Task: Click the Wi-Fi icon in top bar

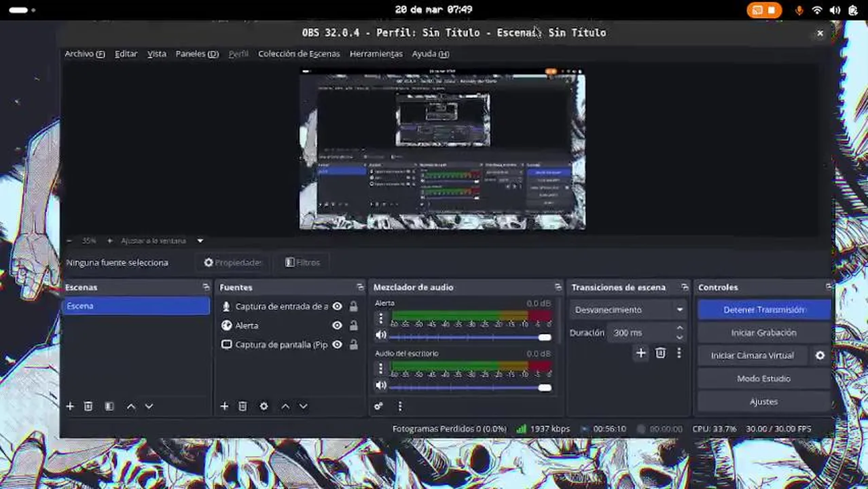Action: click(x=817, y=10)
